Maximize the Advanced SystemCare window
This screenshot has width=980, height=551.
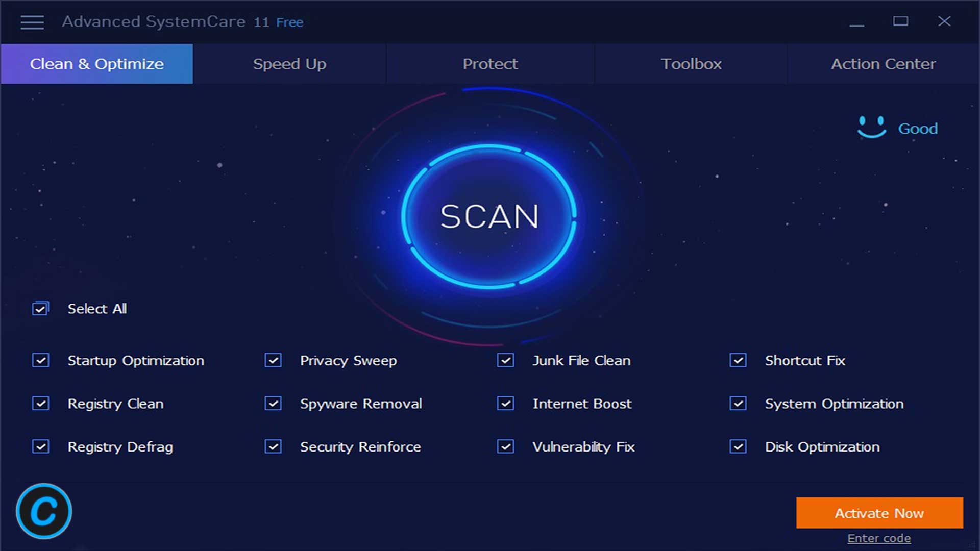pos(900,21)
